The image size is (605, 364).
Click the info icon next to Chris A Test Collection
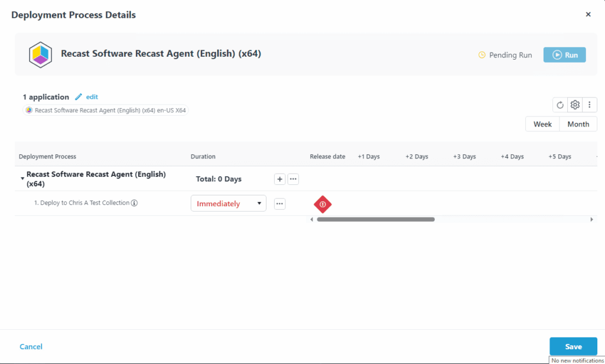[134, 203]
